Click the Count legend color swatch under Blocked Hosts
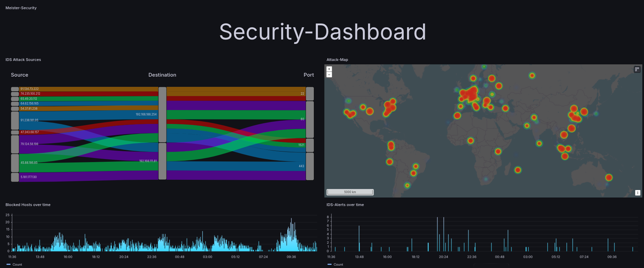This screenshot has height=268, width=644. tap(9, 265)
